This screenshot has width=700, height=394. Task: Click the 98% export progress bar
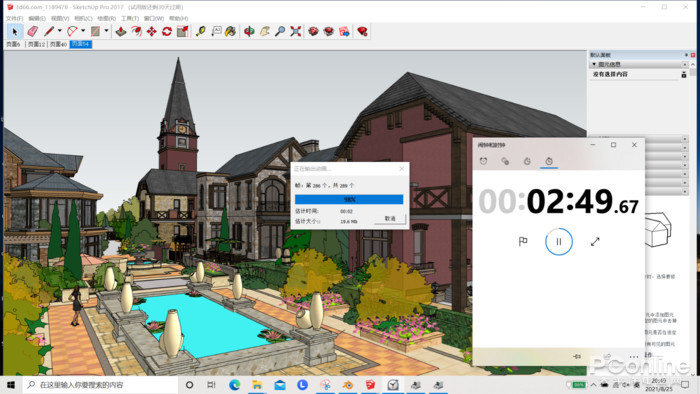point(349,199)
